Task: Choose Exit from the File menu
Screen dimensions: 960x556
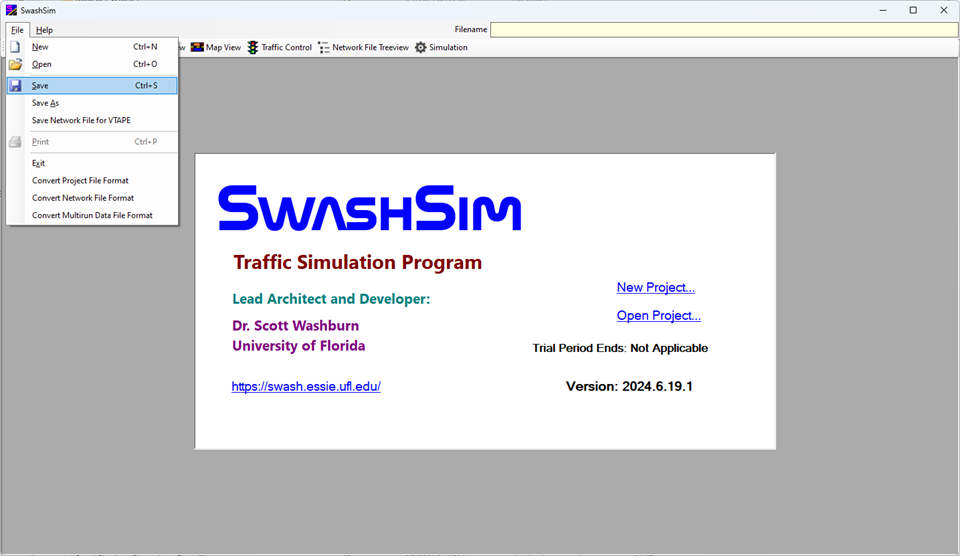Action: 92,163
